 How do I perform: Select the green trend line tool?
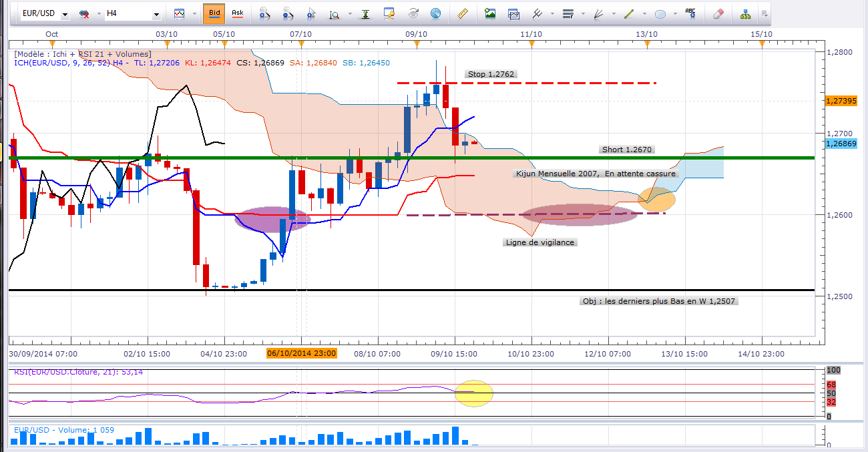point(630,13)
